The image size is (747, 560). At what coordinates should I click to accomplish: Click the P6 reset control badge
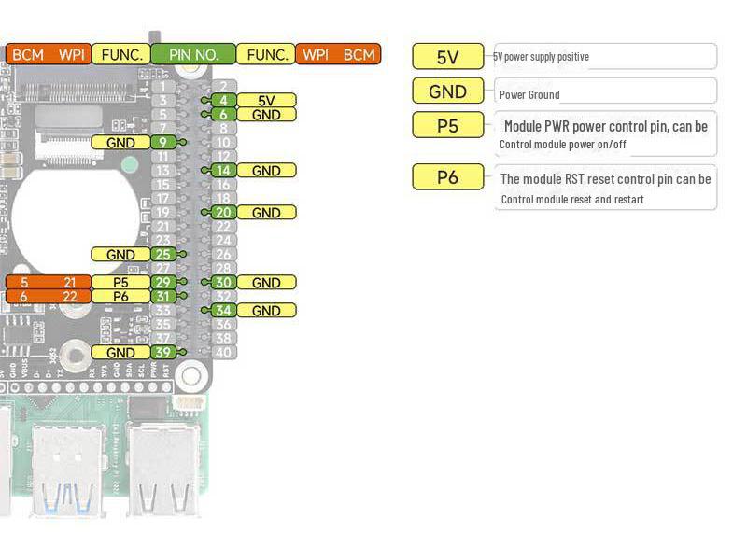tap(448, 177)
